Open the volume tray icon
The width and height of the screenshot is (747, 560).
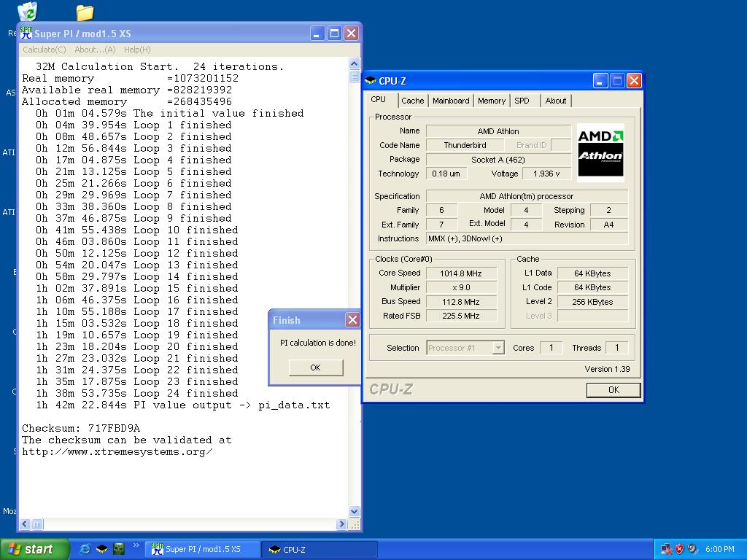692,549
